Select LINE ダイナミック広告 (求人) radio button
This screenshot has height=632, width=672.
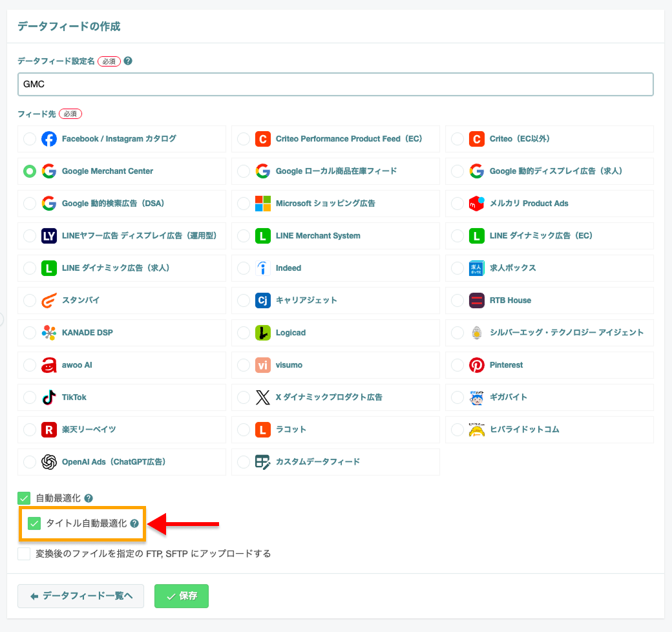(x=30, y=268)
